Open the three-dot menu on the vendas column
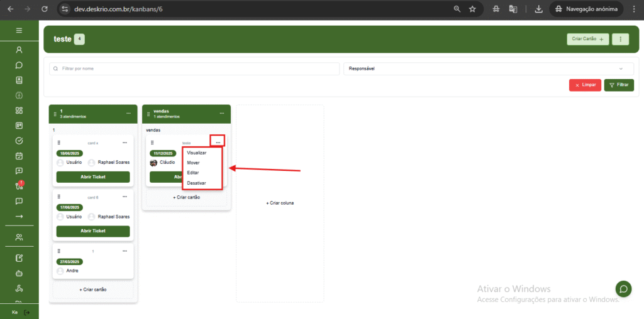The height and width of the screenshot is (319, 644). pos(222,114)
